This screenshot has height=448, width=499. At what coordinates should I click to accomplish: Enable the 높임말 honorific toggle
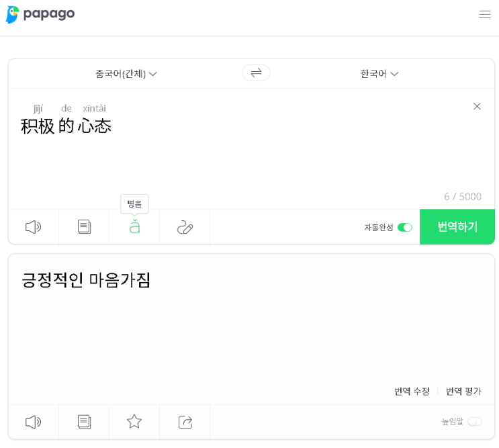[x=475, y=422]
